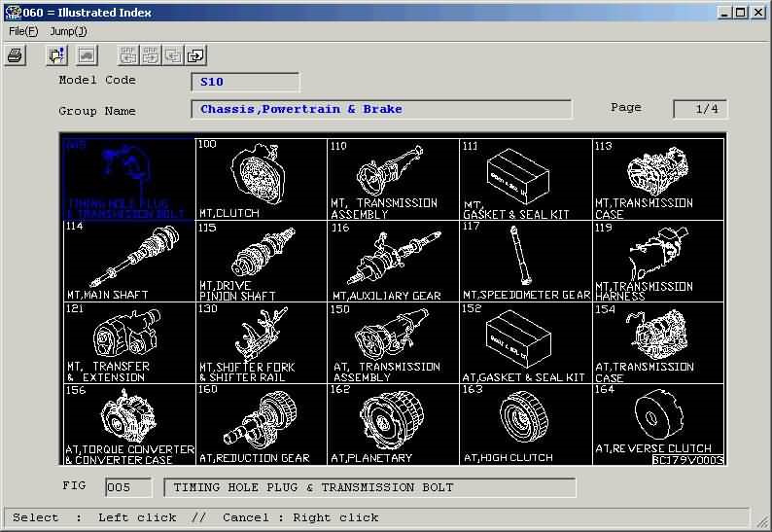Click the stacked pages icon with blue arrow

click(x=56, y=55)
